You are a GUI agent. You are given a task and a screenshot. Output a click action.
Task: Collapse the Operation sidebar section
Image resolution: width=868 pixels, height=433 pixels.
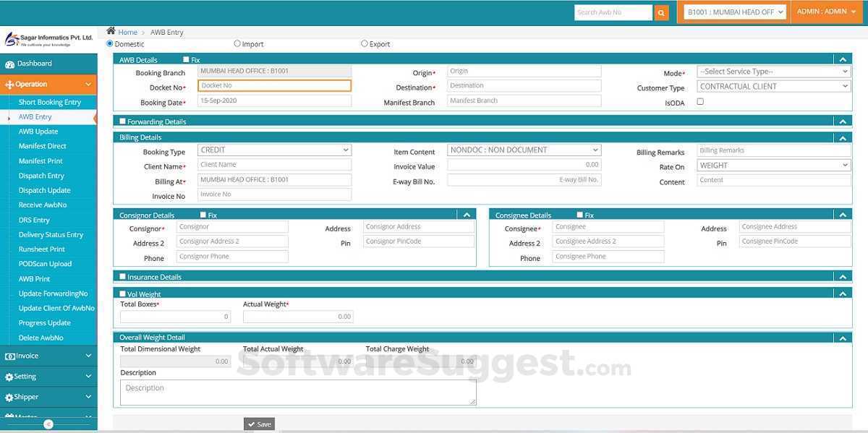point(48,85)
